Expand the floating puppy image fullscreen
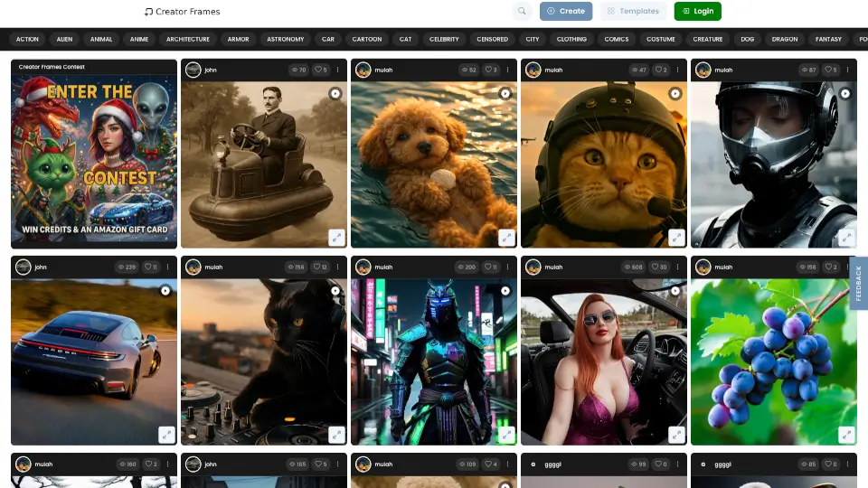The height and width of the screenshot is (488, 868). [x=505, y=238]
